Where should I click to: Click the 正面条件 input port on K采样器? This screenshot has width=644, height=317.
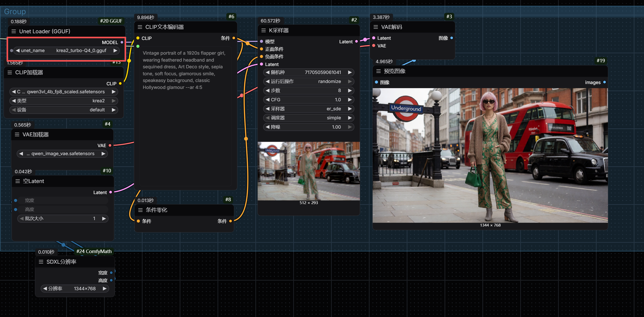[262, 49]
